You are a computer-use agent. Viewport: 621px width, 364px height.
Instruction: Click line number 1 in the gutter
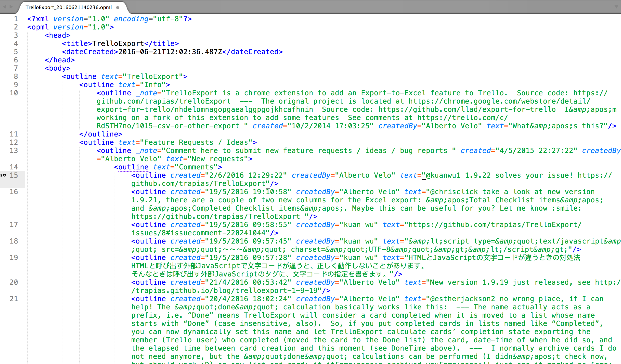click(16, 19)
